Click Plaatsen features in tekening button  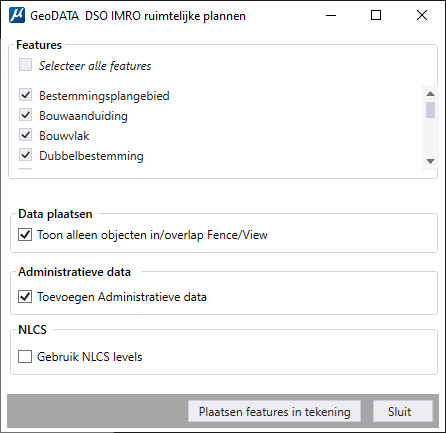click(274, 411)
